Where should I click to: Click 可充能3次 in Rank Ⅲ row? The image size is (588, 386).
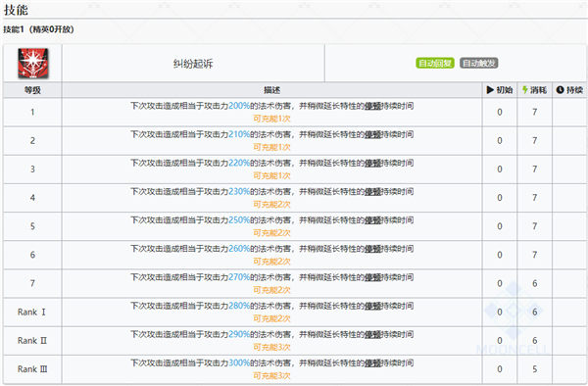coord(271,376)
